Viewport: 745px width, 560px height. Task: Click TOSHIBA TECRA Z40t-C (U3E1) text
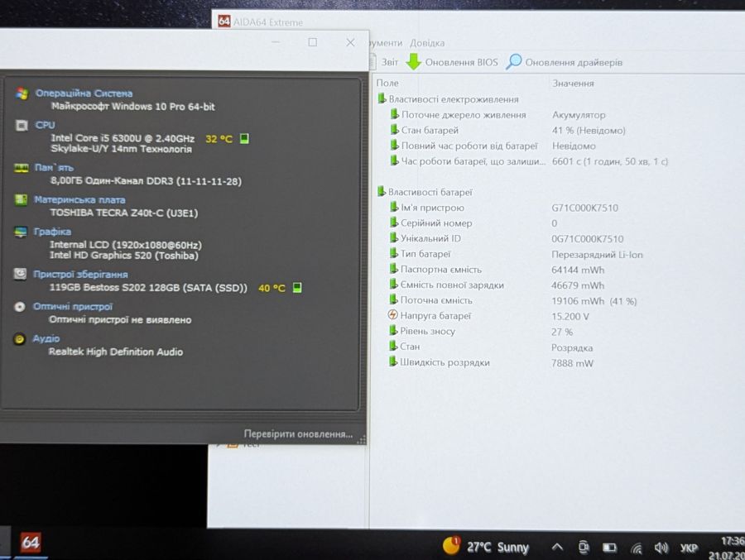point(124,213)
